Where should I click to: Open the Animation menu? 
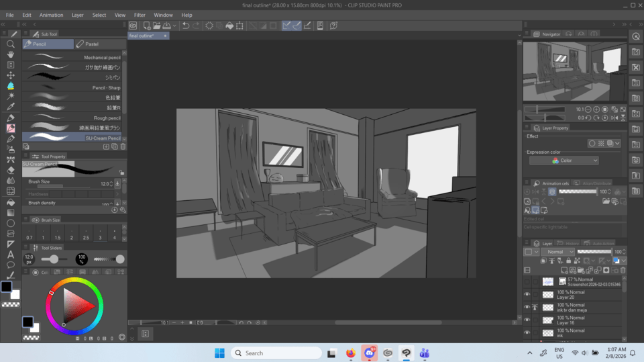[52, 15]
